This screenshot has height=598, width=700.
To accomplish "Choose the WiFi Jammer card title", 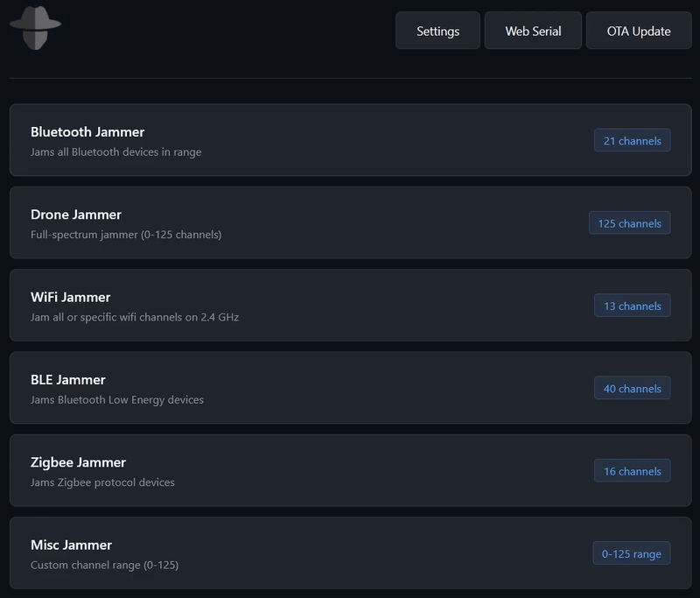I will [x=71, y=297].
